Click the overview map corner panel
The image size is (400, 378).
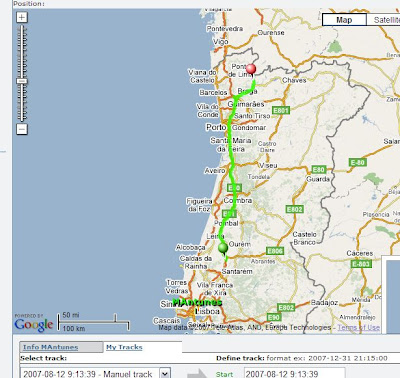[391, 295]
